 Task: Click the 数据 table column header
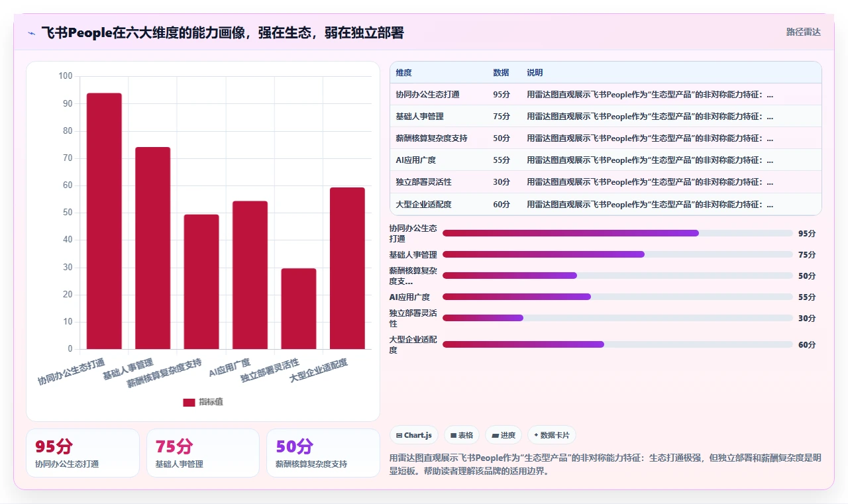click(x=502, y=73)
